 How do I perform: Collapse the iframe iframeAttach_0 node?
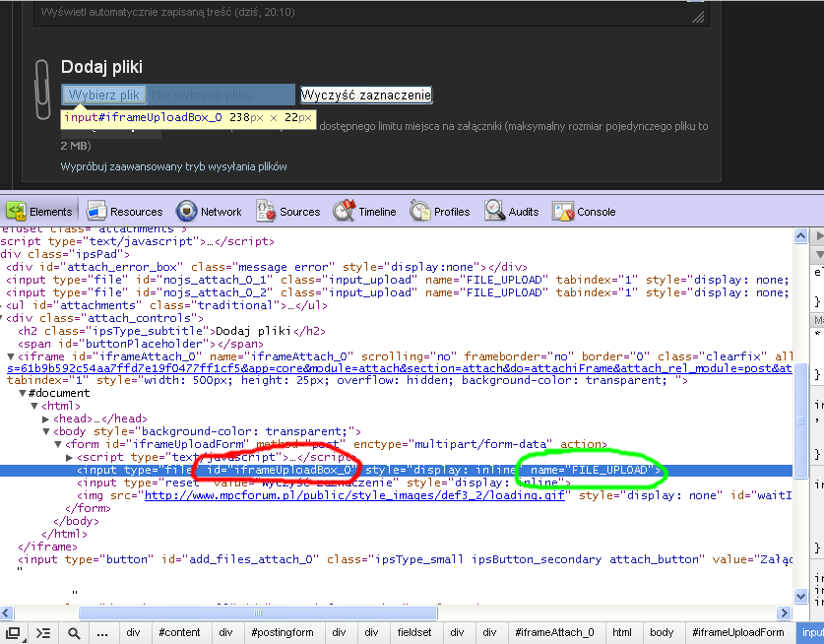10,356
